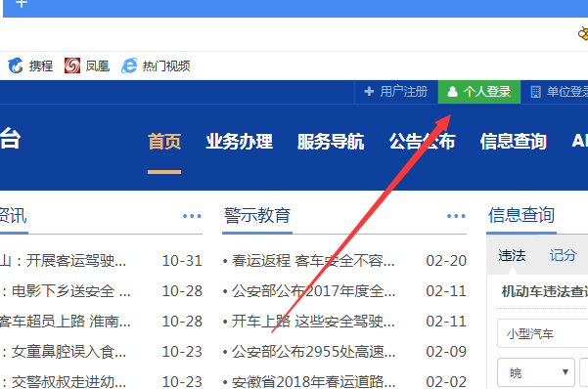Switch to the 记分 tab

click(563, 255)
